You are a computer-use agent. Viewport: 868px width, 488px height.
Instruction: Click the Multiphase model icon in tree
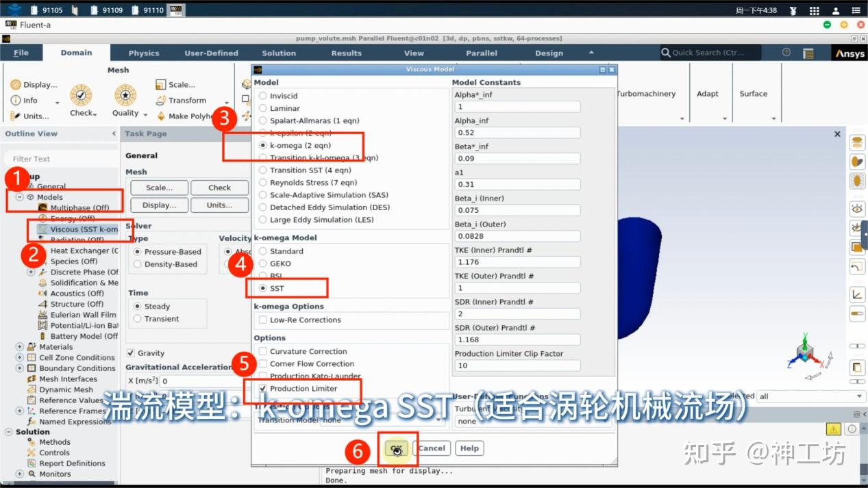[x=42, y=207]
